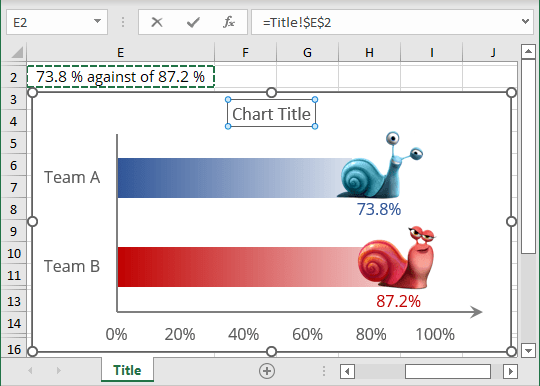This screenshot has height=386, width=540.
Task: Click the Team A axis label
Action: pyautogui.click(x=72, y=177)
